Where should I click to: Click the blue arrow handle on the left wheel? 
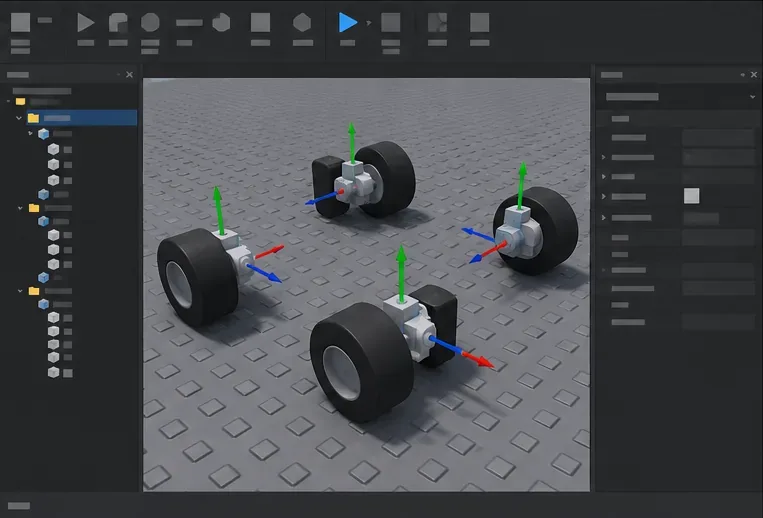[x=264, y=272]
